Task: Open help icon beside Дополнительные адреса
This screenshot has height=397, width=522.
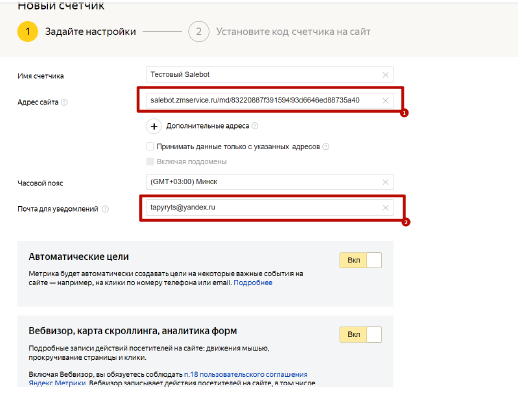Action: [x=255, y=126]
